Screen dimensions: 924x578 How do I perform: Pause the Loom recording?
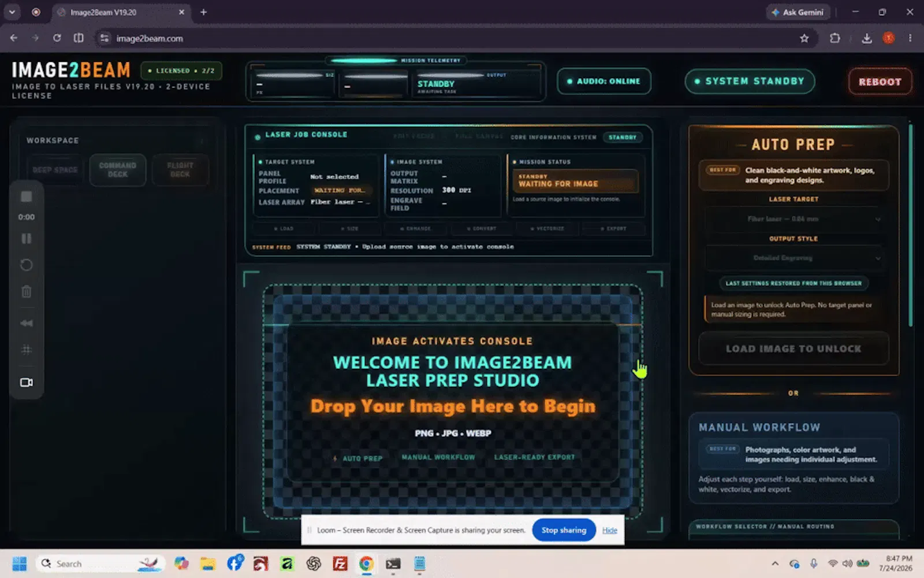coord(26,239)
